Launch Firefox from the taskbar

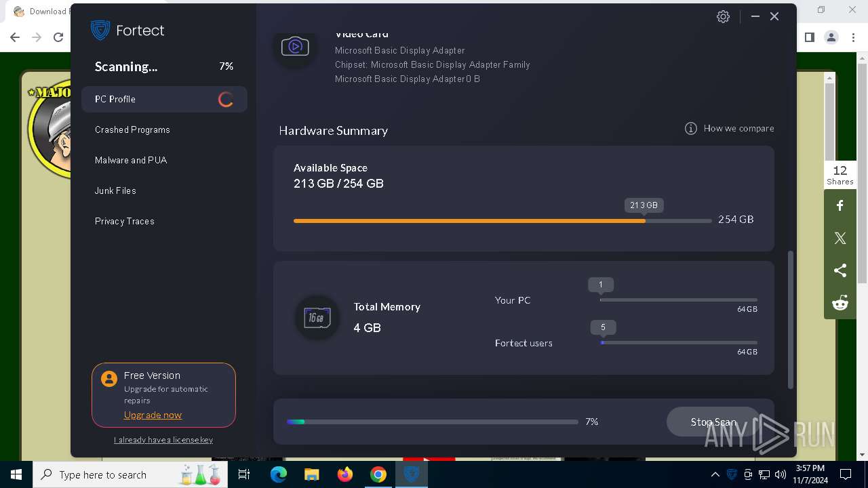[344, 474]
